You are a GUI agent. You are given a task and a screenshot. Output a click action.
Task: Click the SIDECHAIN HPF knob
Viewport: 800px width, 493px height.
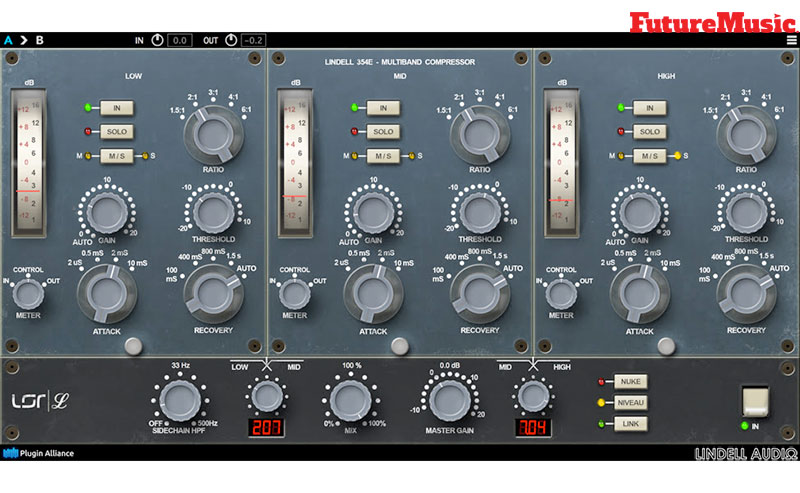[180, 401]
